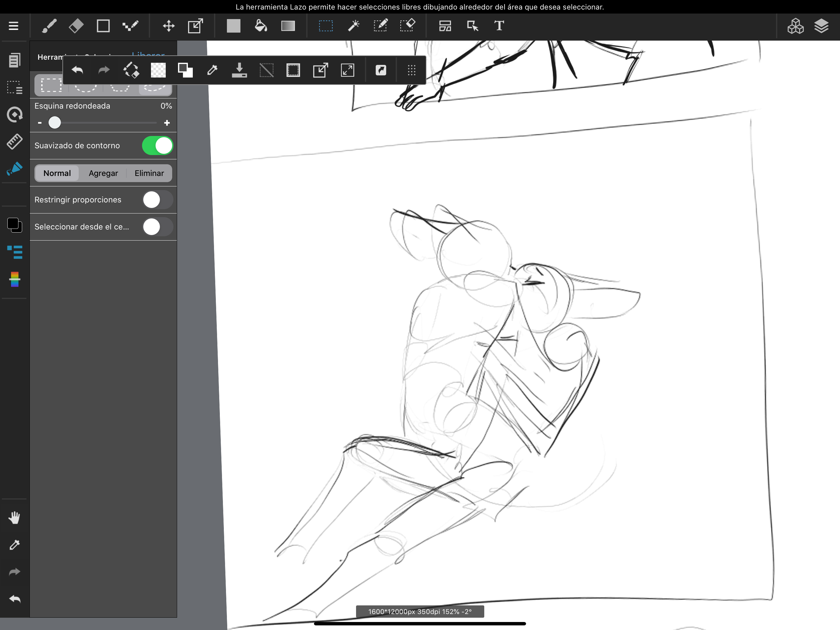Disable Suavizado de contorno toggle
Image resolution: width=840 pixels, height=630 pixels.
(158, 146)
